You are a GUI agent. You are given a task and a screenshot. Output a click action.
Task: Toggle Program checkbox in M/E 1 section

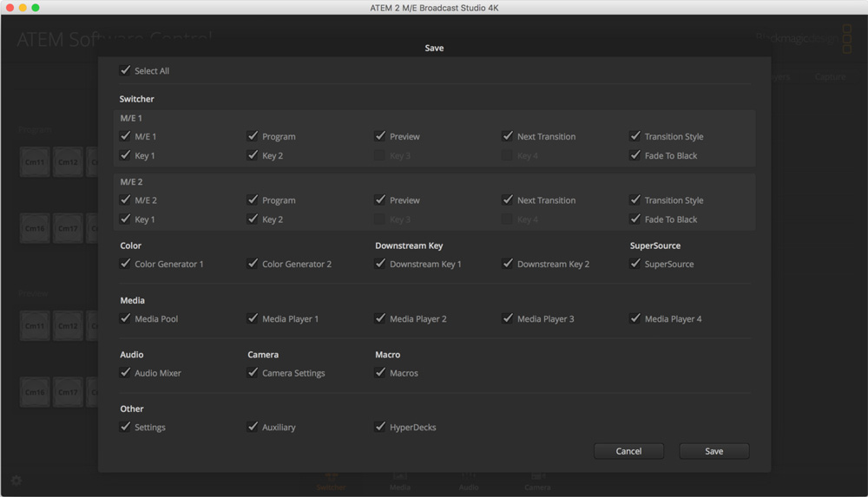tap(253, 136)
